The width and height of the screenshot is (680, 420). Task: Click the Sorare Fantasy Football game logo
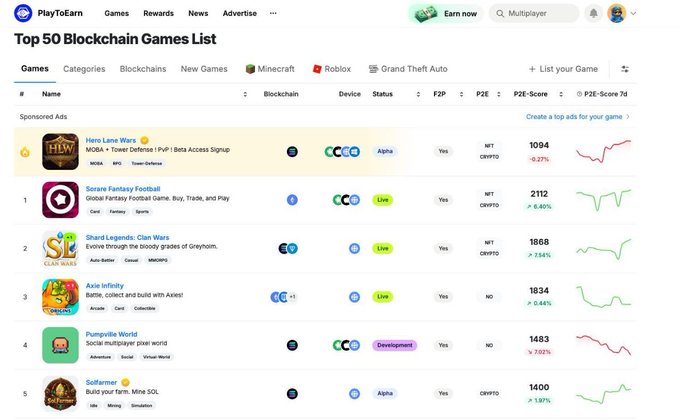coord(60,200)
